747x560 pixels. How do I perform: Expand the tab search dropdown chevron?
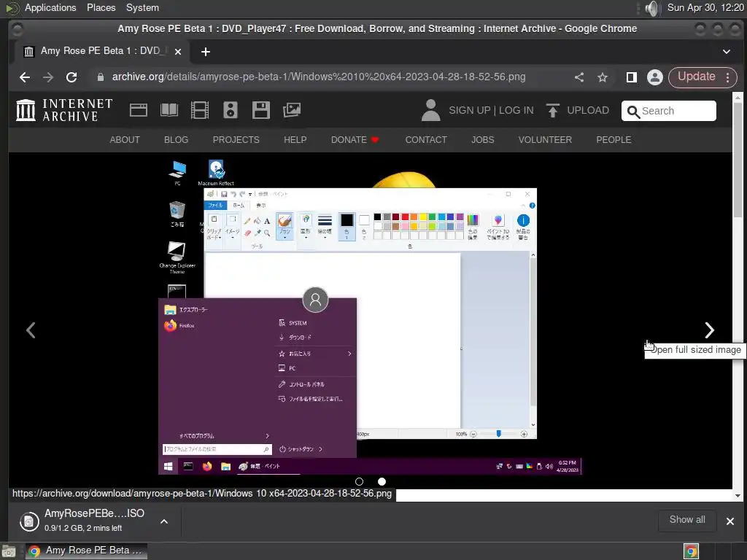[727, 52]
